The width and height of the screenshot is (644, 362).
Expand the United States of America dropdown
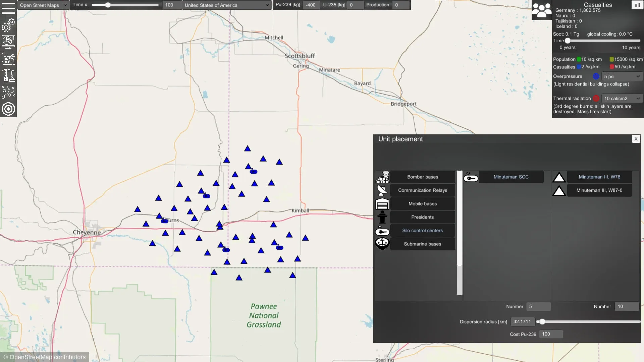[227, 5]
